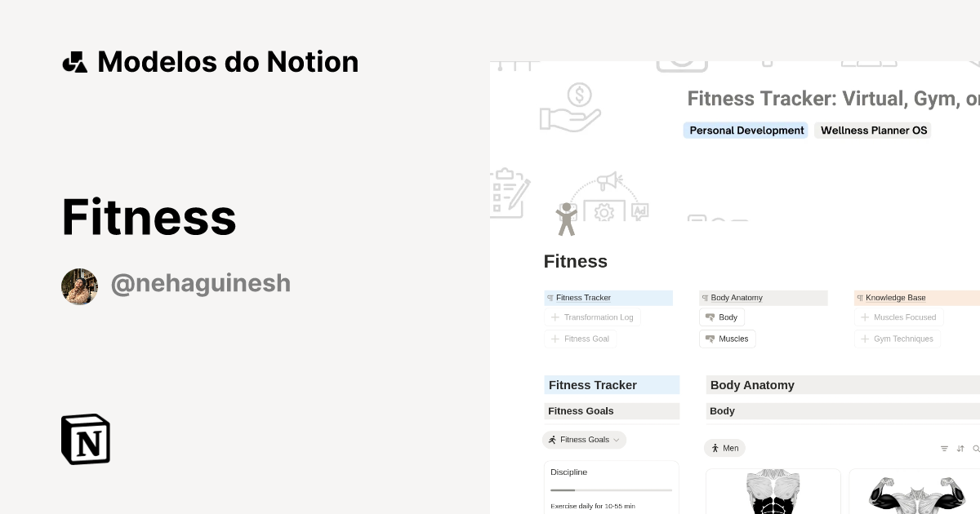Open the Fitness Goal page

click(586, 339)
